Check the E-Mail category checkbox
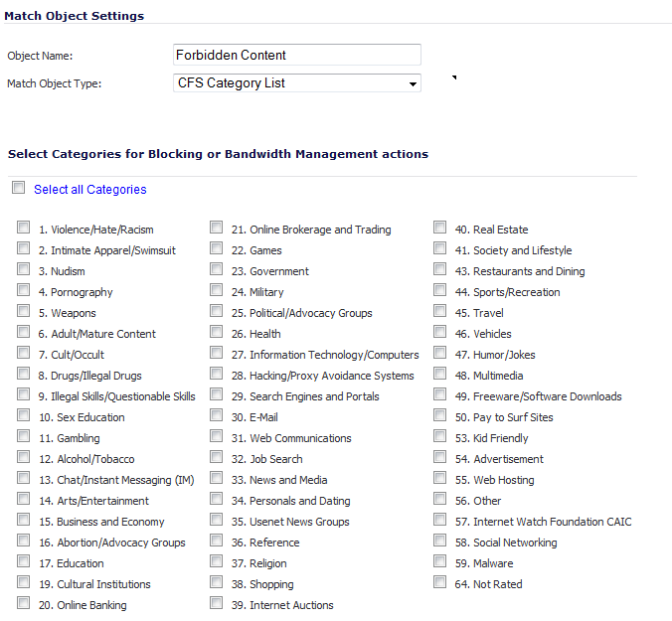The width and height of the screenshot is (672, 621). (217, 415)
